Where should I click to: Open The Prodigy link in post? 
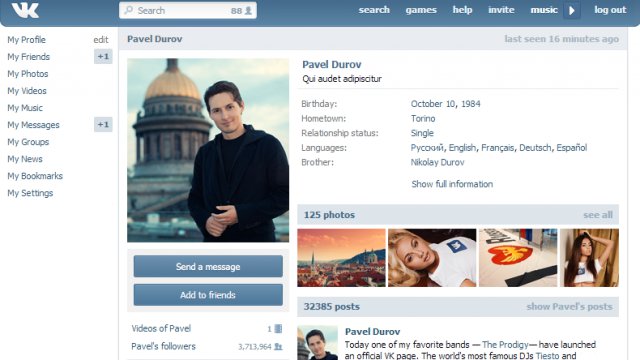click(505, 345)
